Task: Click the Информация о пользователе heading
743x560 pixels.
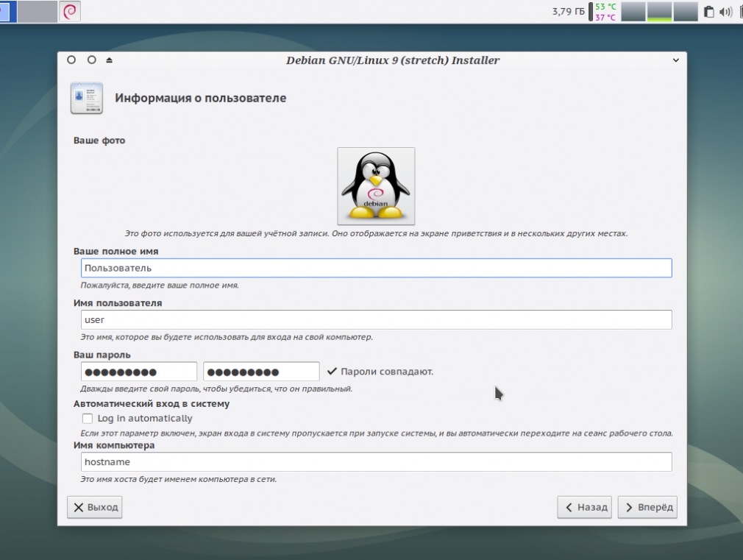Action: pyautogui.click(x=200, y=98)
